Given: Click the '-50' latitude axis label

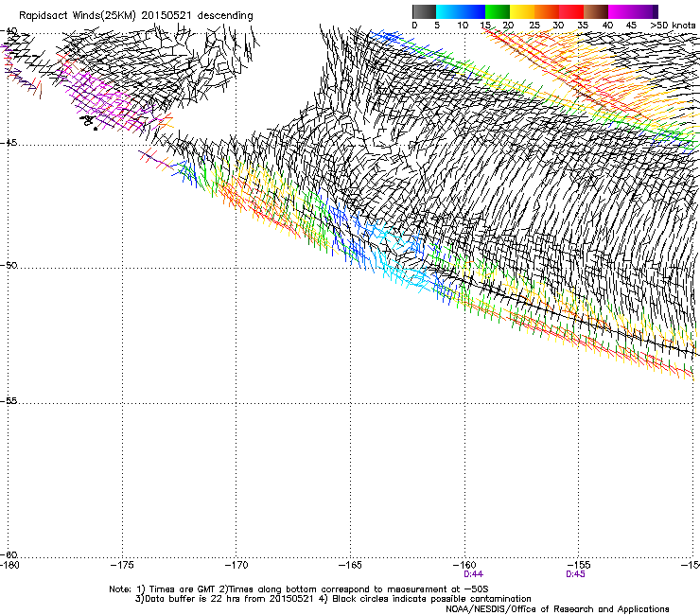Looking at the screenshot, I should click(9, 265).
